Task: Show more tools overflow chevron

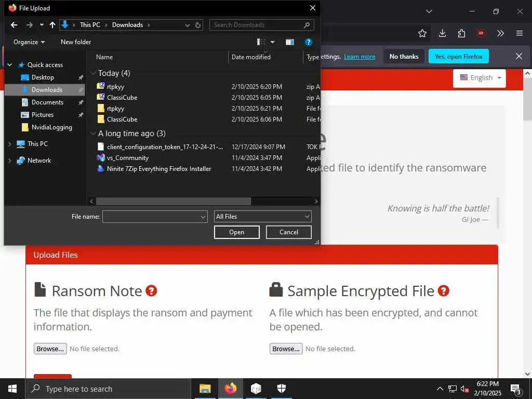Action: [500, 33]
